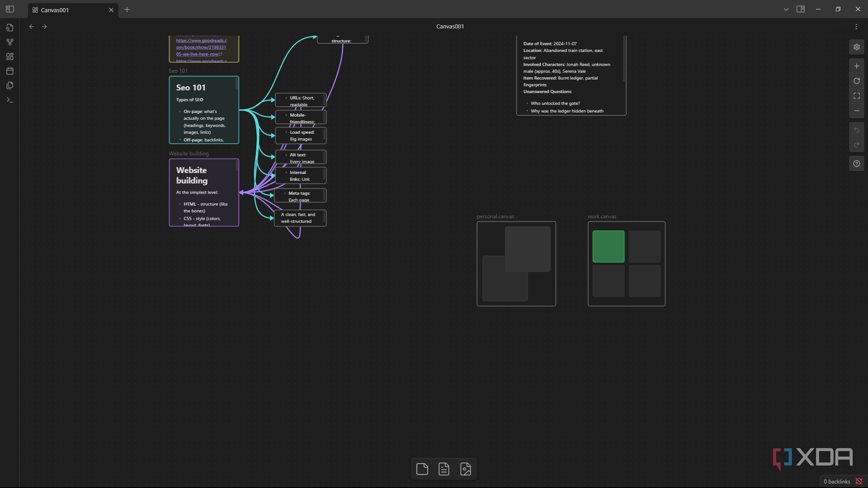The height and width of the screenshot is (488, 868).
Task: Reset canvas zoom
Action: click(856, 81)
